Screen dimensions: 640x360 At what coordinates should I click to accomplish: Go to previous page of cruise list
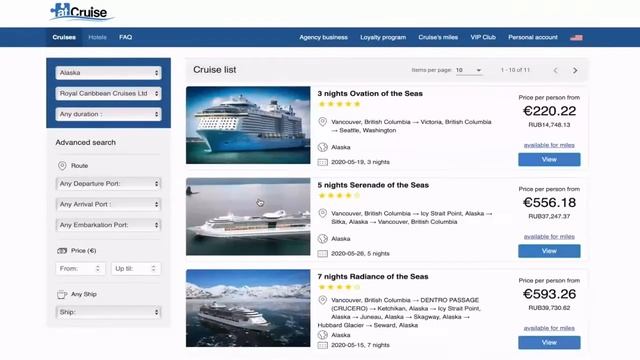(x=555, y=70)
